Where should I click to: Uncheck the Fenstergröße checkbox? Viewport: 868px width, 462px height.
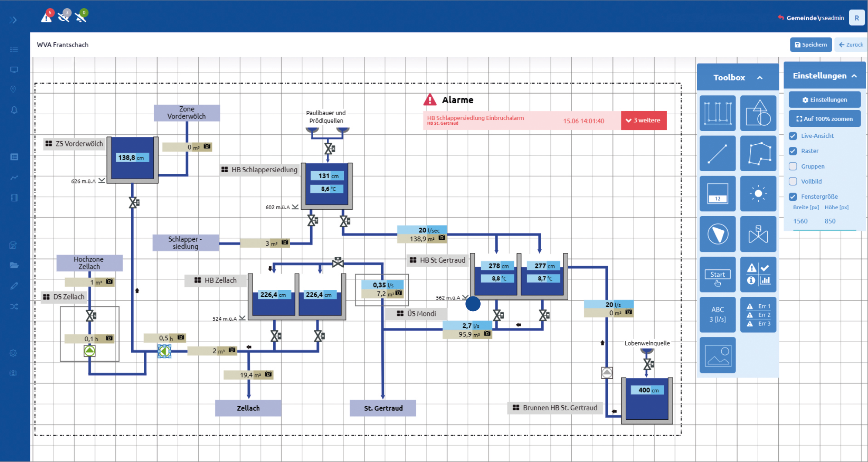[793, 197]
